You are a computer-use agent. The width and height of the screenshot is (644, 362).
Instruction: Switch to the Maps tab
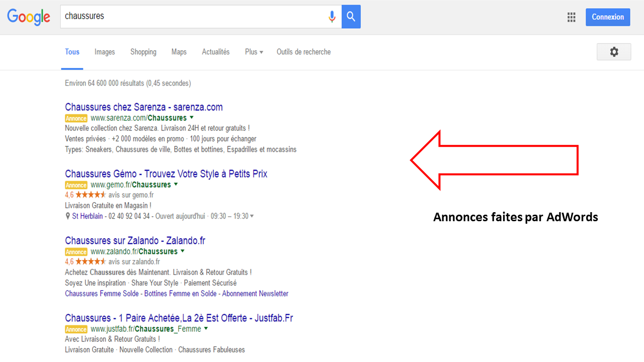click(179, 52)
